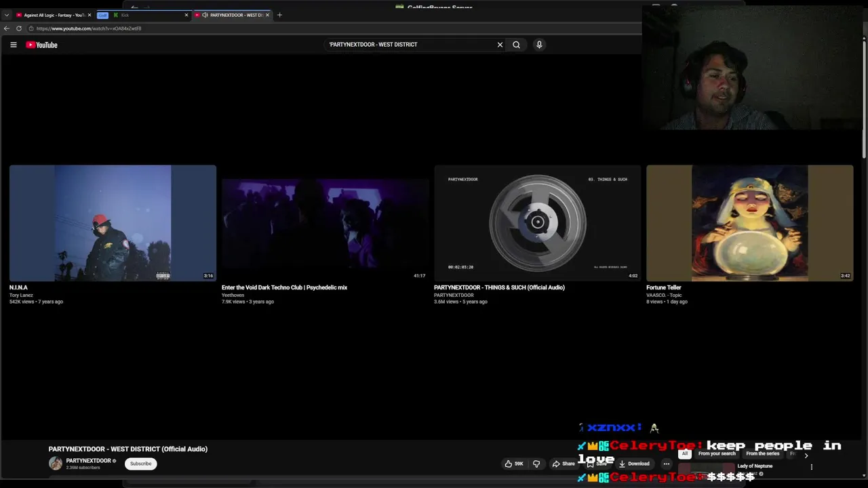Collapse the Golf tab group label
The image size is (868, 488).
click(102, 15)
